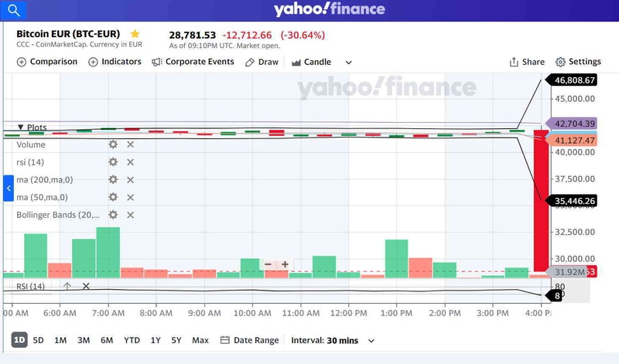Select the 5Y range
This screenshot has height=364, width=619.
click(176, 340)
